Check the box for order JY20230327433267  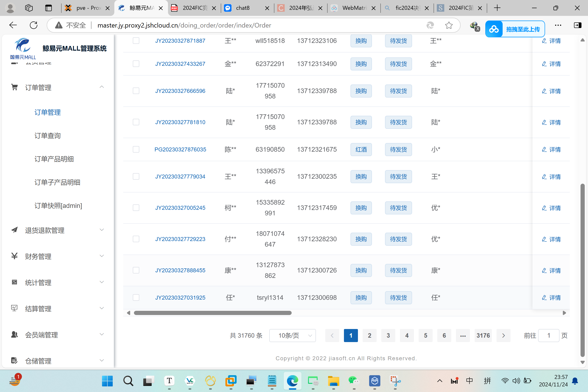click(x=136, y=64)
